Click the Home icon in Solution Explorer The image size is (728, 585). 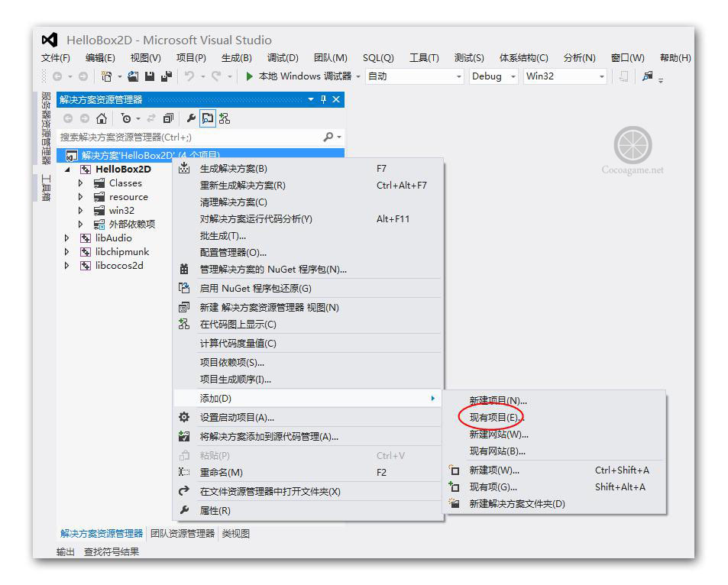tap(101, 118)
